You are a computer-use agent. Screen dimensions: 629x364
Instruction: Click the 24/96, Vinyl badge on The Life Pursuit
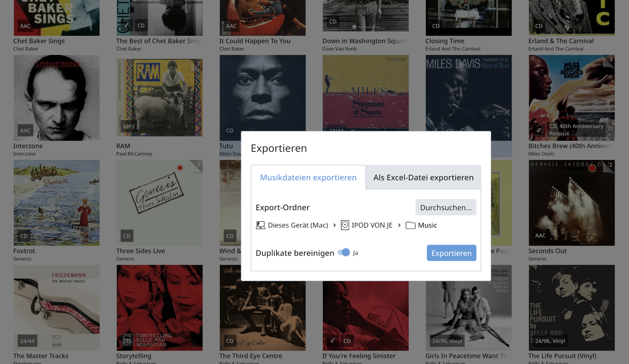(550, 341)
